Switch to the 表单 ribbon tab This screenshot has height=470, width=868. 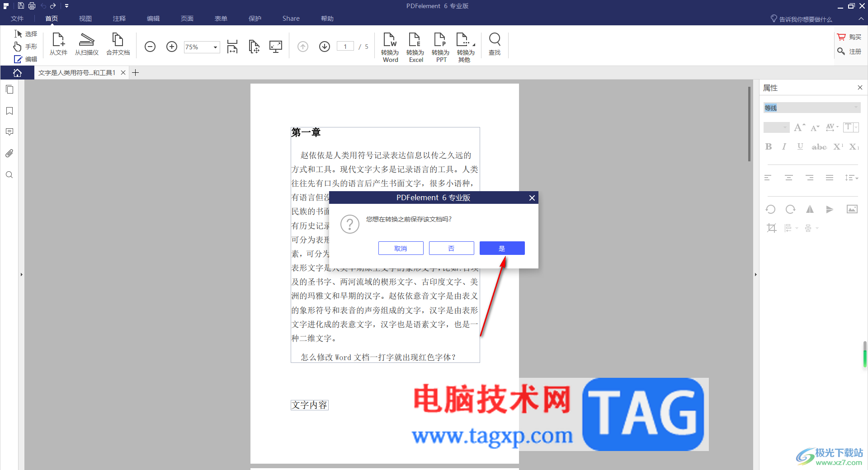(x=221, y=19)
